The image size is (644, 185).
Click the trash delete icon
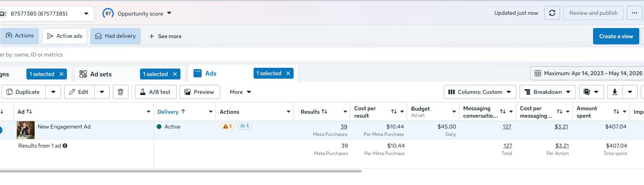[121, 92]
